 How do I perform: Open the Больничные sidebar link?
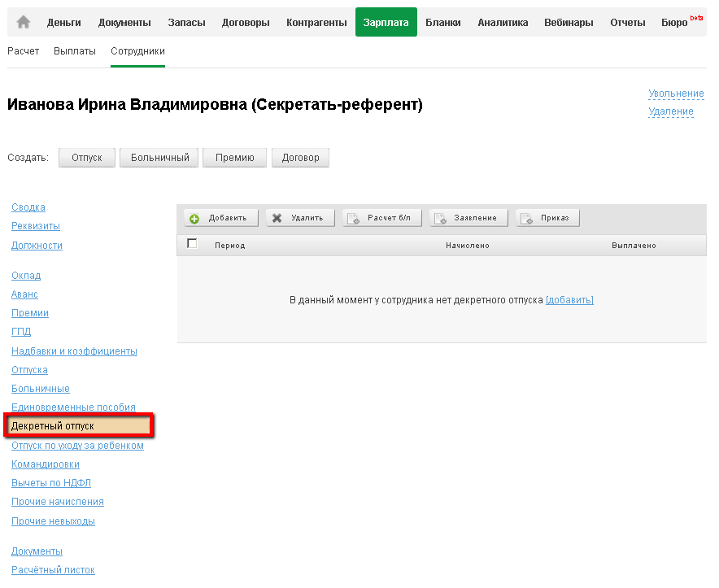[41, 389]
